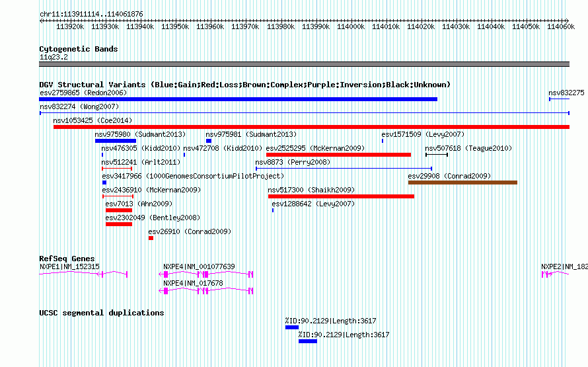Click the NXPE4|NM_017678 label
588x367 pixels.
pyautogui.click(x=193, y=283)
